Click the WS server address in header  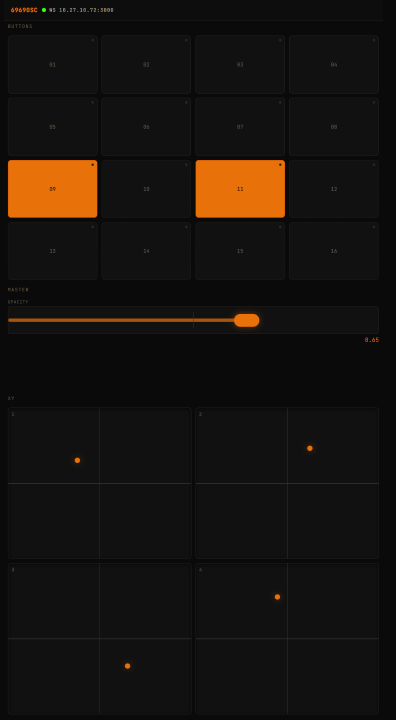(x=81, y=10)
